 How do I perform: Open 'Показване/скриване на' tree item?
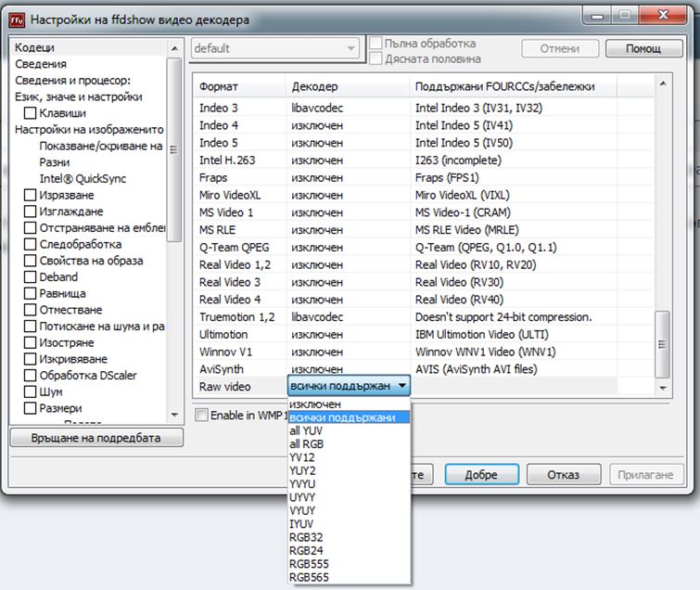click(x=101, y=146)
